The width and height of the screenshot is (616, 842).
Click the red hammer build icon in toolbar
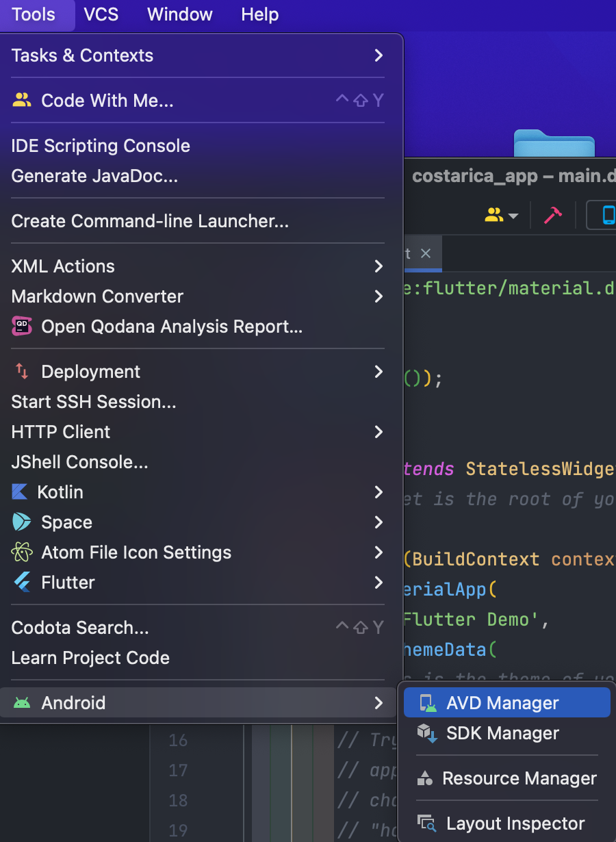[553, 215]
